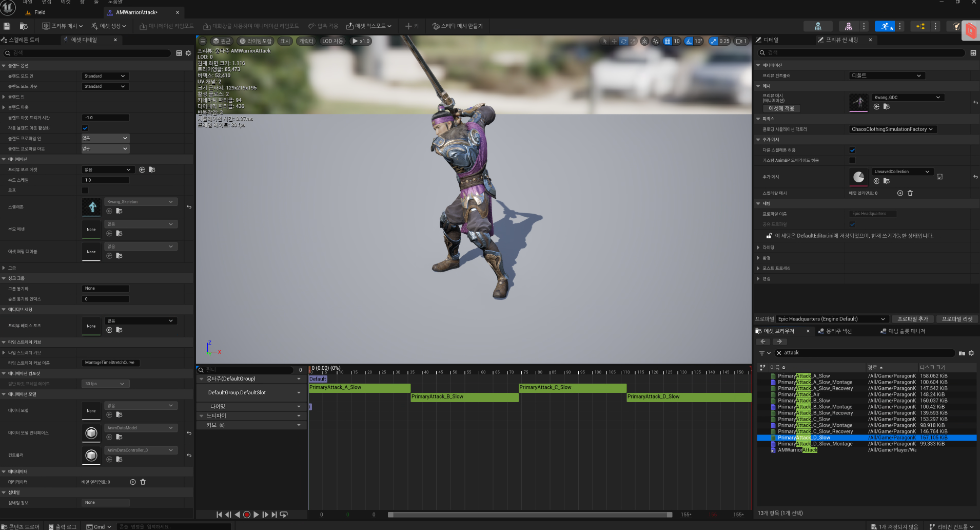
Task: Open the Skeletal Mesh editor mode icon
Action: pyautogui.click(x=849, y=26)
